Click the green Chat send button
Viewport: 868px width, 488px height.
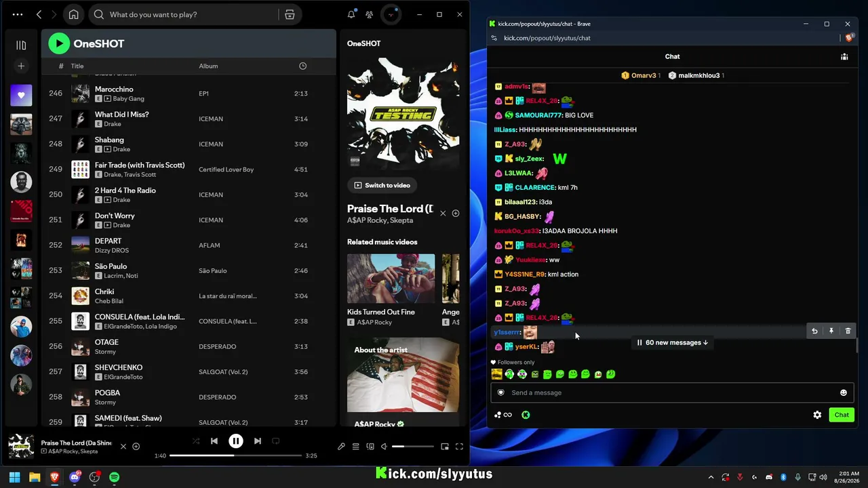(842, 415)
